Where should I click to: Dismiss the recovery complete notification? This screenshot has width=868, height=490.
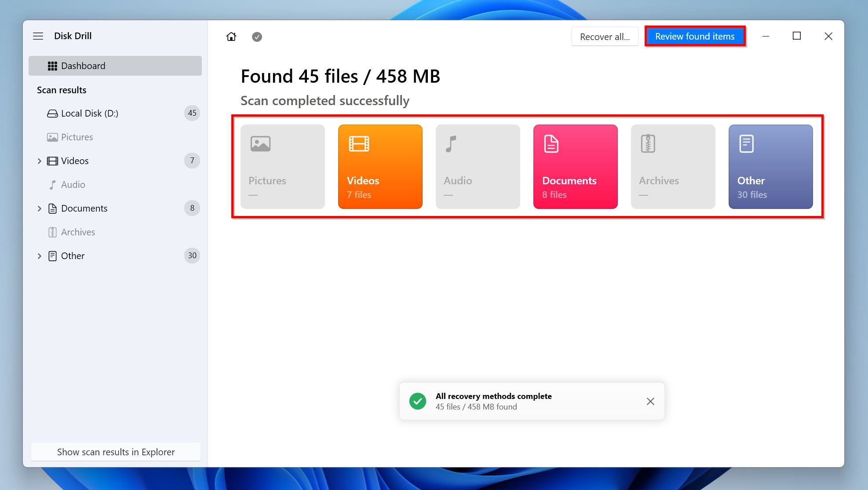(x=650, y=401)
